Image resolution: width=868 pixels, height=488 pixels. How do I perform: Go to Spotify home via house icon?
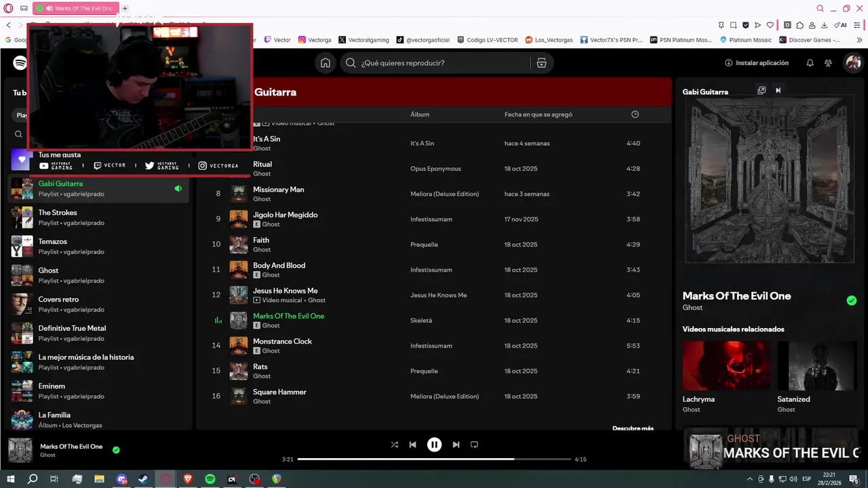pyautogui.click(x=325, y=63)
